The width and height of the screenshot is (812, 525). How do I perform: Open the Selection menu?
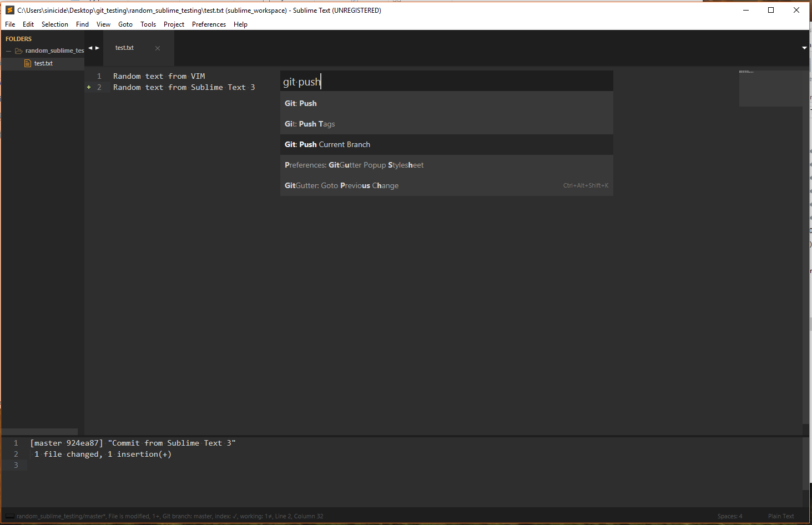point(55,24)
